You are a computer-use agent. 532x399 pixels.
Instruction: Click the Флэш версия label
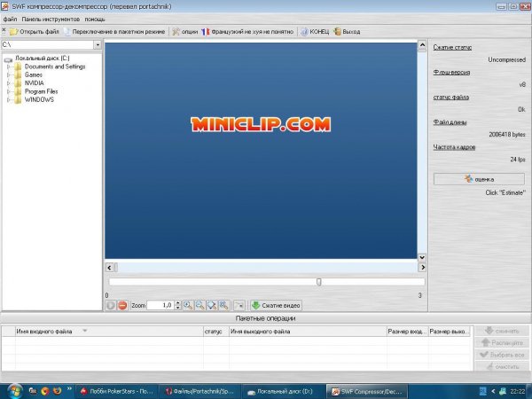click(x=451, y=73)
